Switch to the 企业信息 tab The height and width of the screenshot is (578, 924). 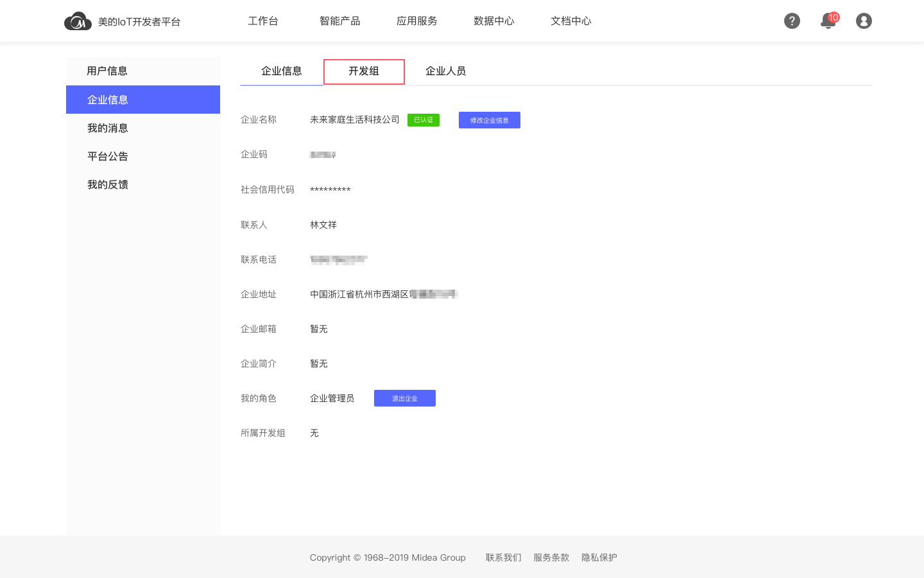(x=282, y=71)
